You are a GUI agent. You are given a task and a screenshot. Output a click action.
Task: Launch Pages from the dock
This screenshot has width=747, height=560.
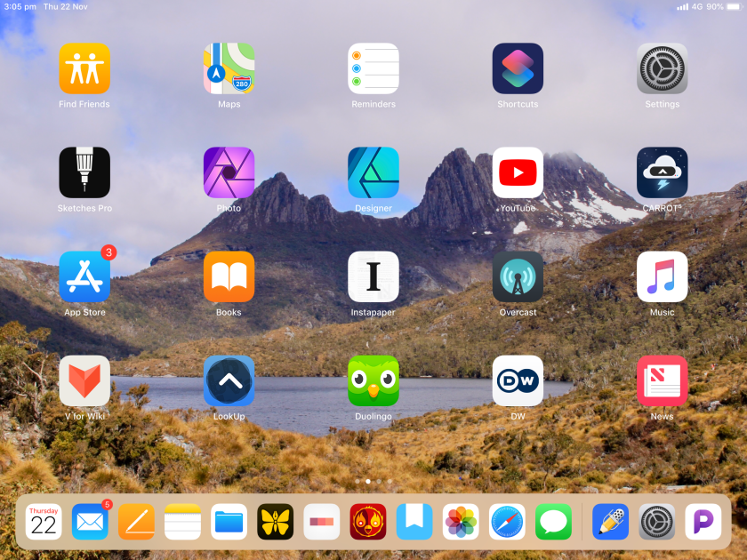[x=136, y=522]
